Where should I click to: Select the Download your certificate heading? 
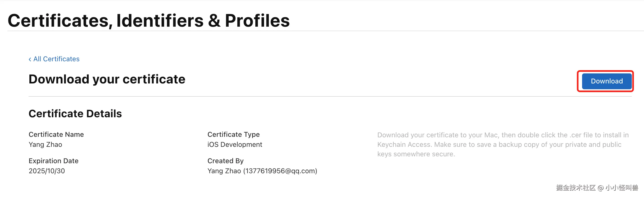point(107,79)
